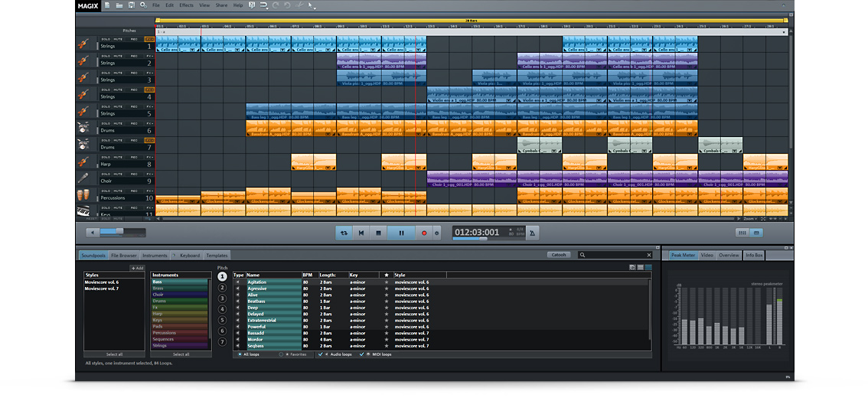868x401 pixels.
Task: Uncheck the Audio loops checkbox
Action: click(x=321, y=354)
